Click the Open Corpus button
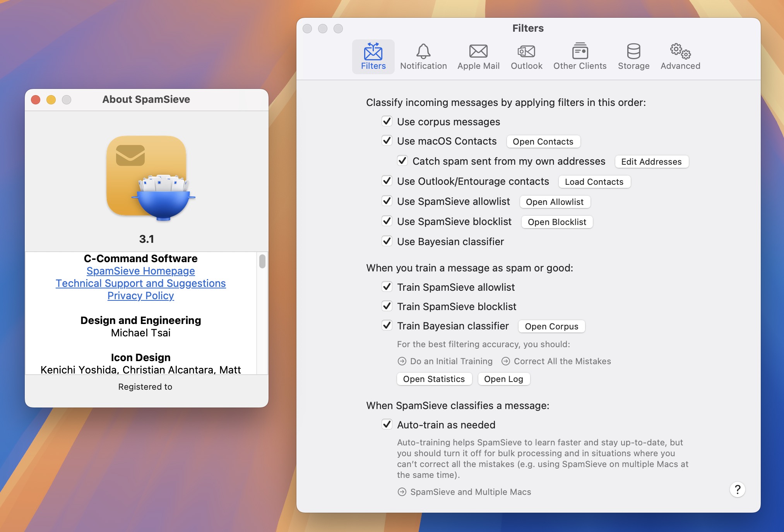Viewport: 784px width, 532px height. pos(551,326)
